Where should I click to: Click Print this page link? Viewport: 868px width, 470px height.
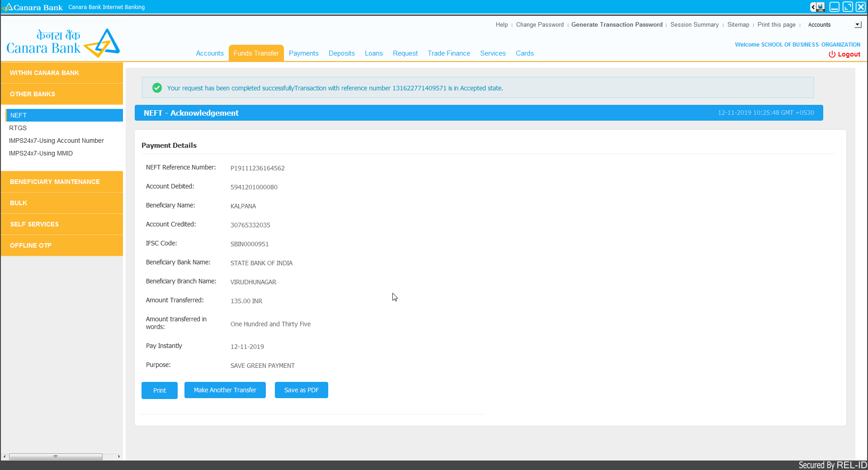(x=776, y=25)
